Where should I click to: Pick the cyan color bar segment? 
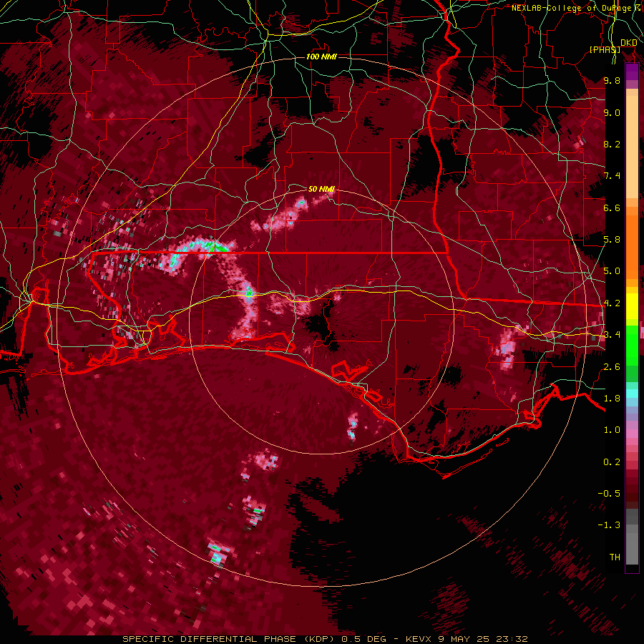click(632, 394)
